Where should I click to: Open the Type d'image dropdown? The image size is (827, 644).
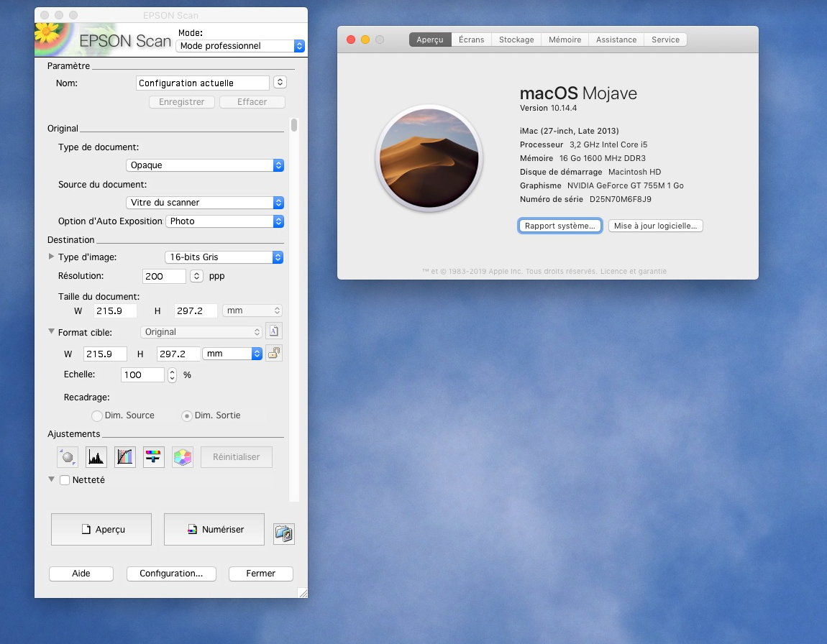coord(224,257)
